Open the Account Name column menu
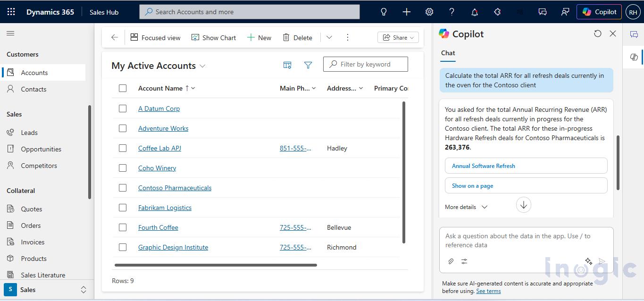 [x=193, y=88]
